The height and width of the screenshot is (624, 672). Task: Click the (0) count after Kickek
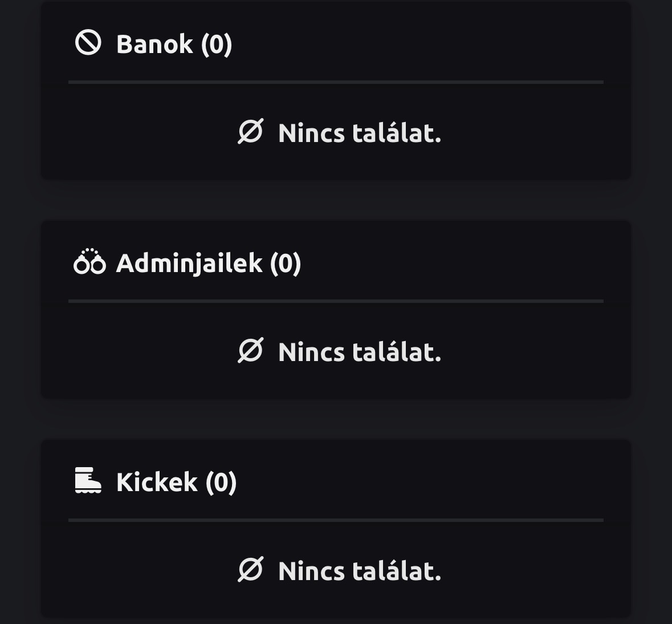tap(221, 483)
